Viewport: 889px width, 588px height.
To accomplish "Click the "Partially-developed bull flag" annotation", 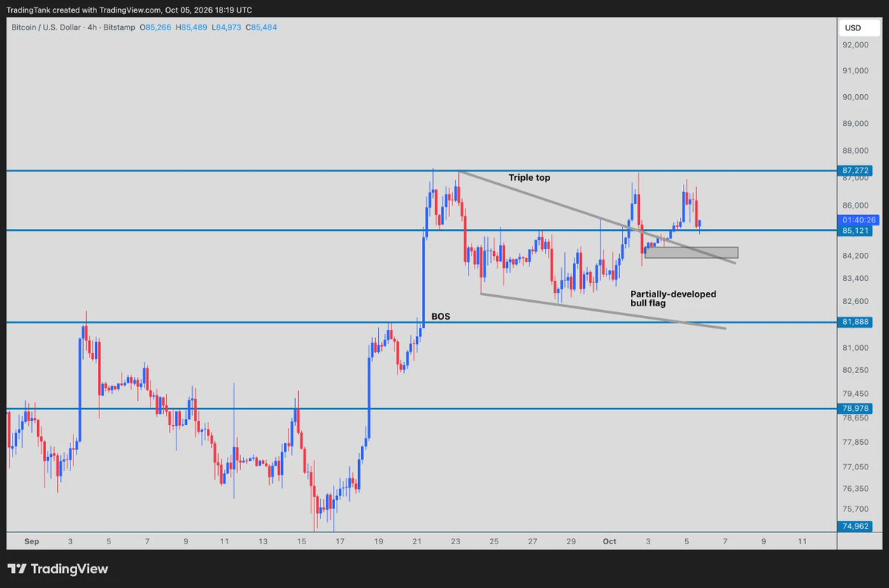I will pos(673,298).
